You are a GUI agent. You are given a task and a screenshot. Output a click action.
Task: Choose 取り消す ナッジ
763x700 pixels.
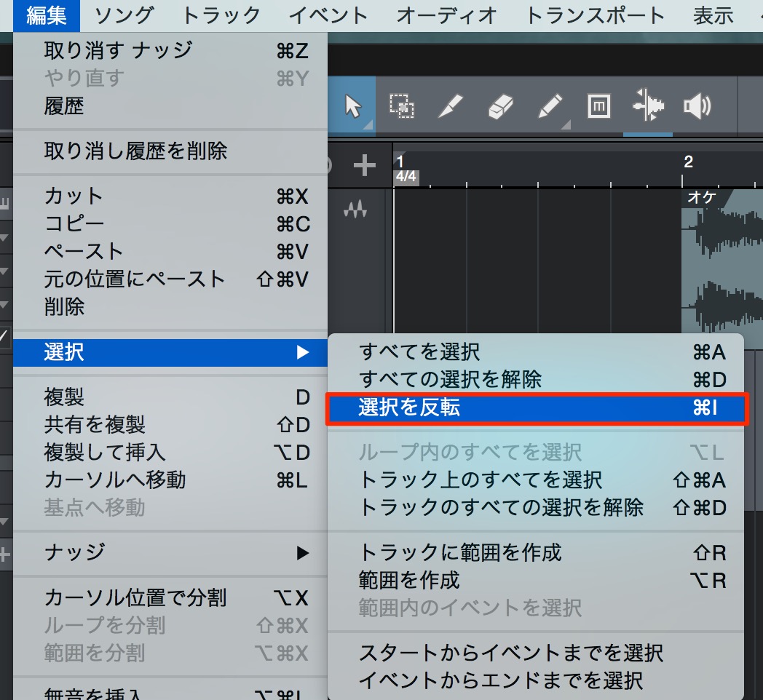tap(170, 51)
